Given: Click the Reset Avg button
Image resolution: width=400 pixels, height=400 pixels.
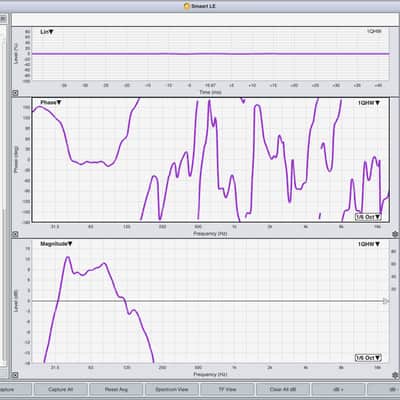Looking at the screenshot, I should coord(116,389).
